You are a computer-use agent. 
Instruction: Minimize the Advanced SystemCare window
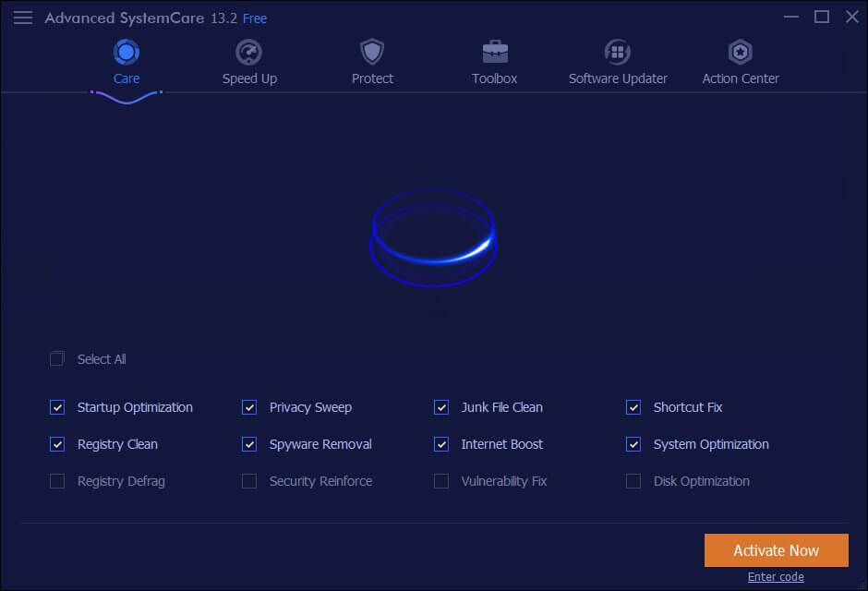pyautogui.click(x=791, y=17)
